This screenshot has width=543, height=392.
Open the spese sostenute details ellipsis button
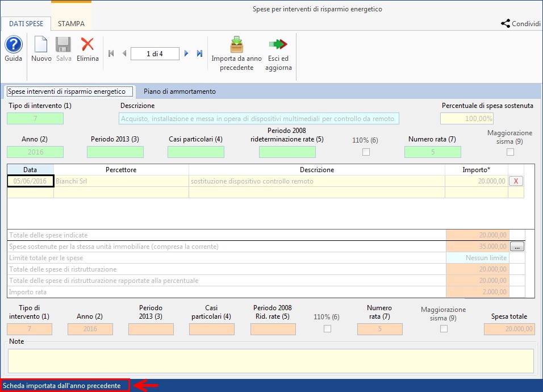(517, 247)
